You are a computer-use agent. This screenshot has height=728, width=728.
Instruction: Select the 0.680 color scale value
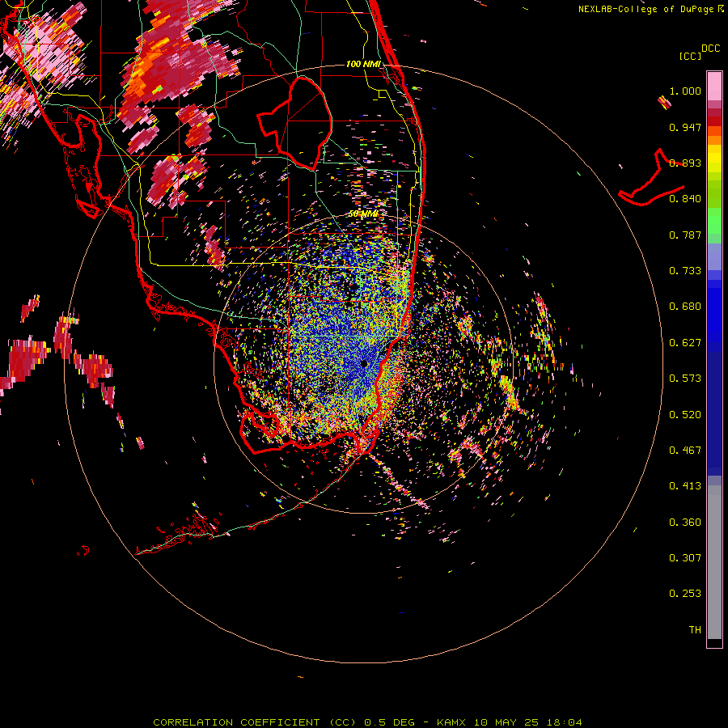(685, 307)
